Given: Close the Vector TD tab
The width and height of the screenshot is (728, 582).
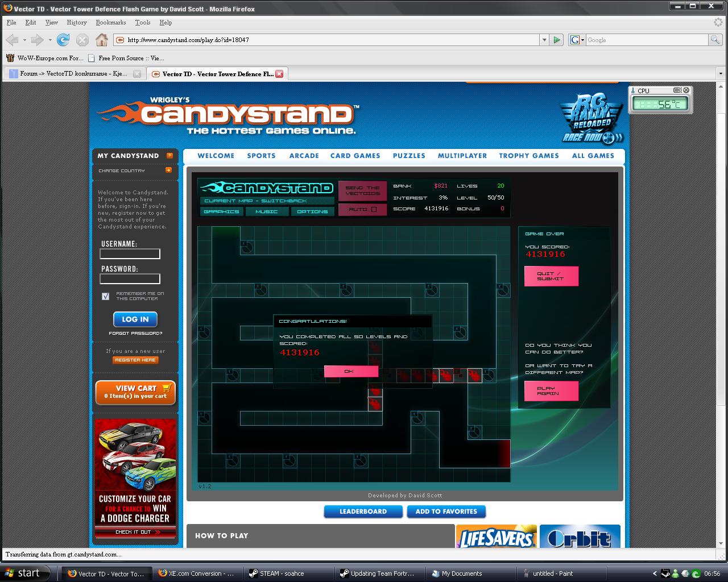Looking at the screenshot, I should 279,74.
